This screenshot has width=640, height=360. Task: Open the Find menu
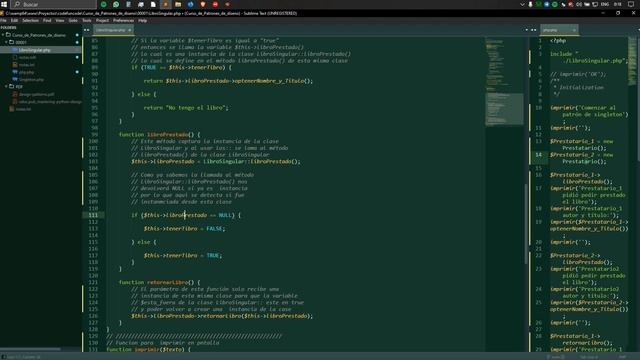pos(47,20)
